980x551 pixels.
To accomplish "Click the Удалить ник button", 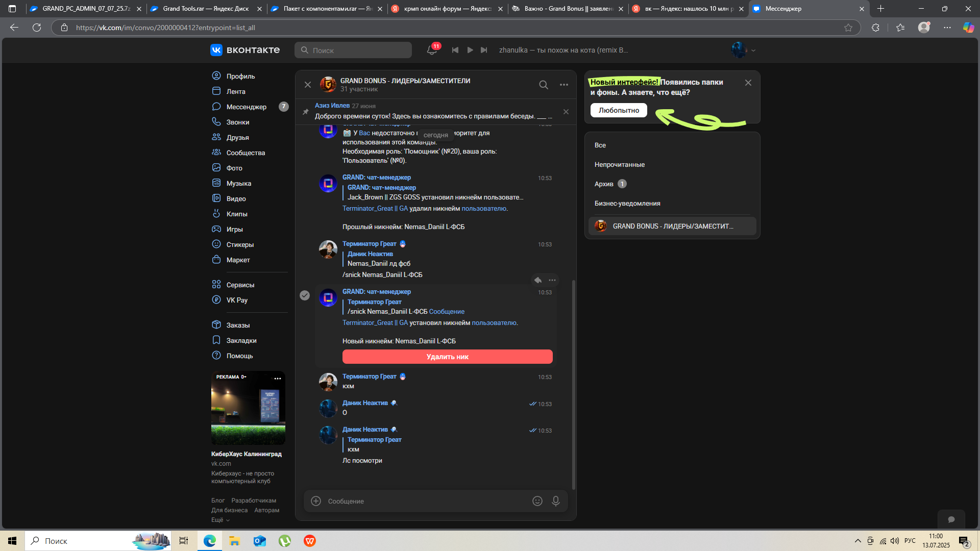I will point(448,357).
